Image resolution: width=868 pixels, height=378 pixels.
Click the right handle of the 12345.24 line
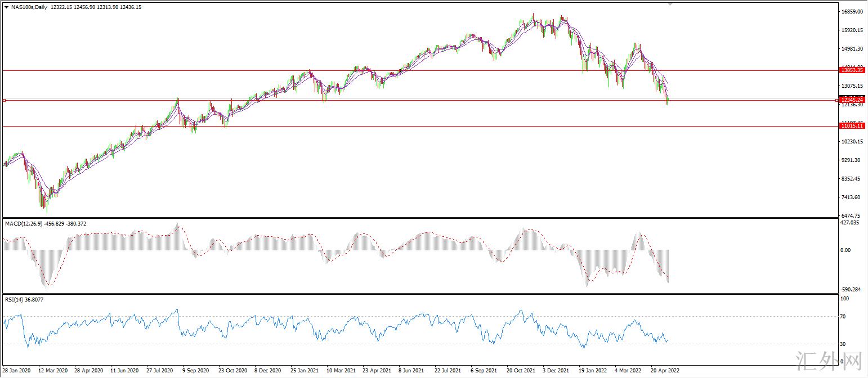pyautogui.click(x=836, y=100)
